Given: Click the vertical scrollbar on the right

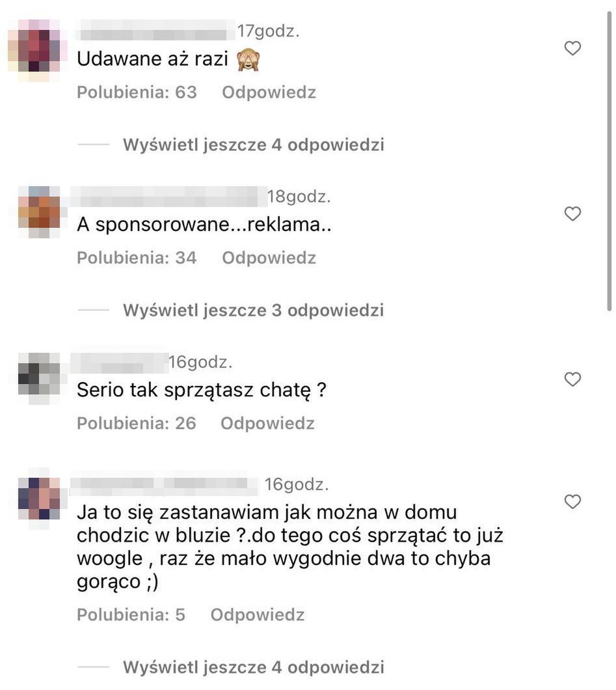Looking at the screenshot, I should pos(609,161).
